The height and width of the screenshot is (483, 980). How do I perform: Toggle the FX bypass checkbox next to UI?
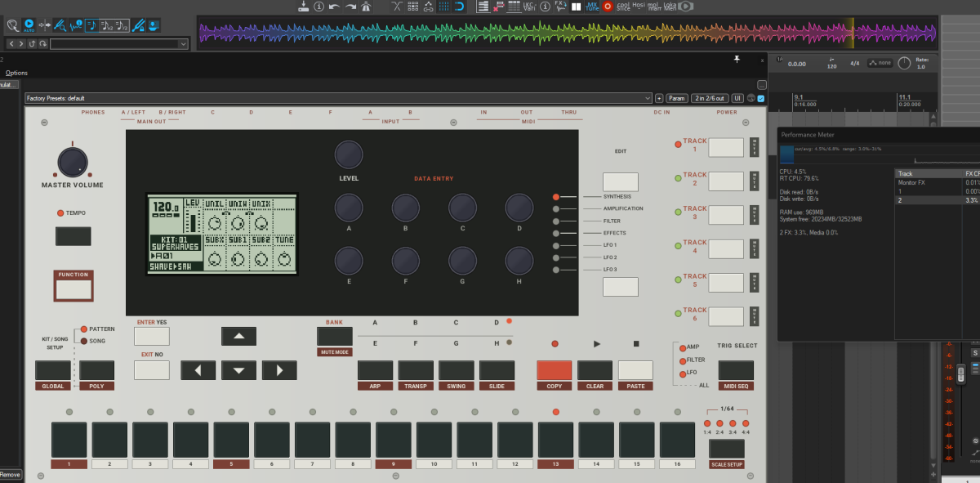coord(761,98)
